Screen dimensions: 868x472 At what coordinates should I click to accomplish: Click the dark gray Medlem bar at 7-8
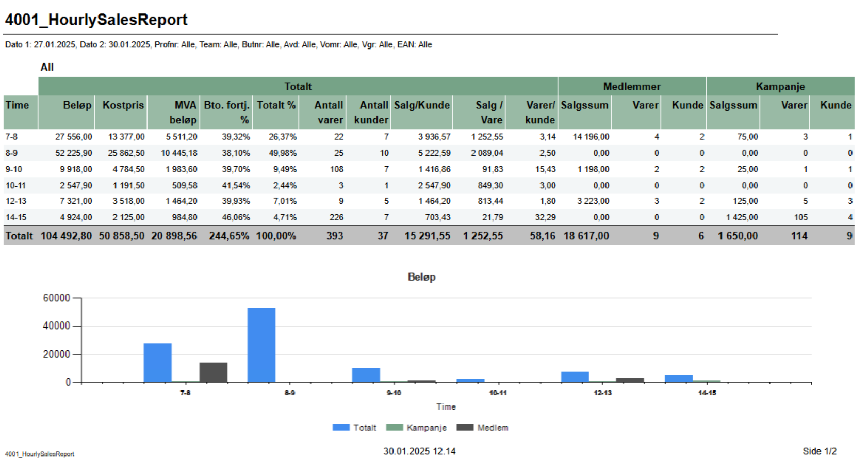pos(213,372)
